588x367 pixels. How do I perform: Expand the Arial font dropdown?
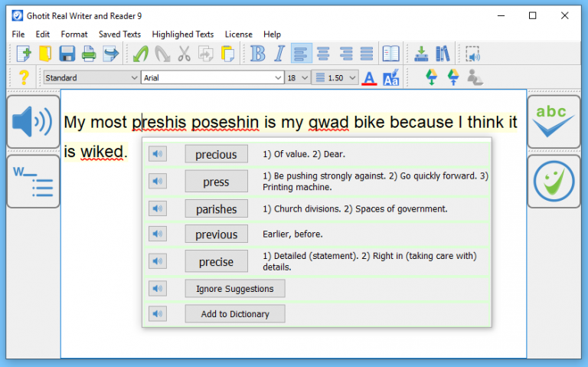click(279, 77)
